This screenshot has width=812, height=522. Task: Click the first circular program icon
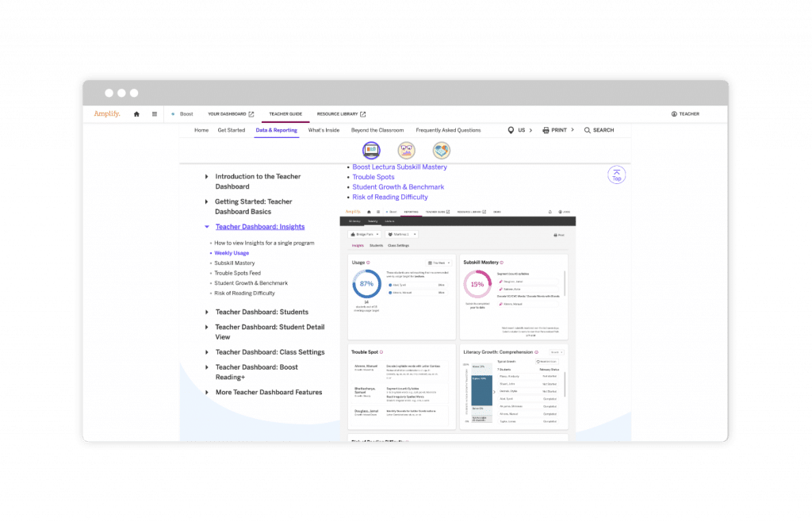click(x=371, y=150)
